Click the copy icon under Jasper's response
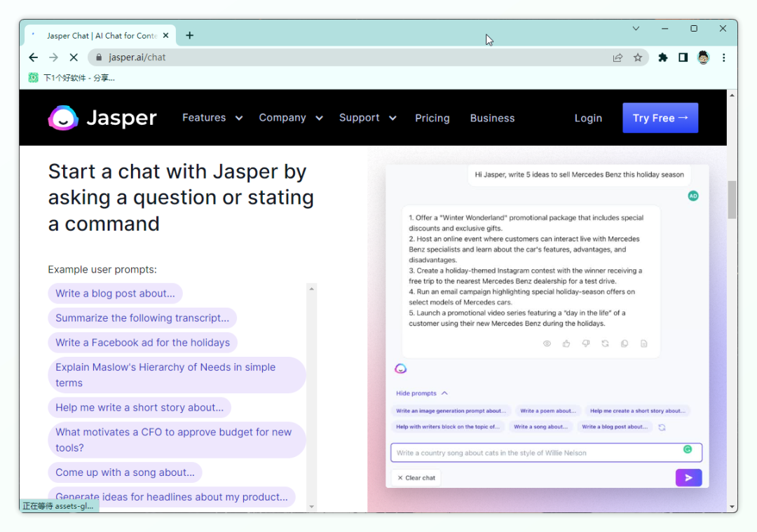 pos(625,343)
